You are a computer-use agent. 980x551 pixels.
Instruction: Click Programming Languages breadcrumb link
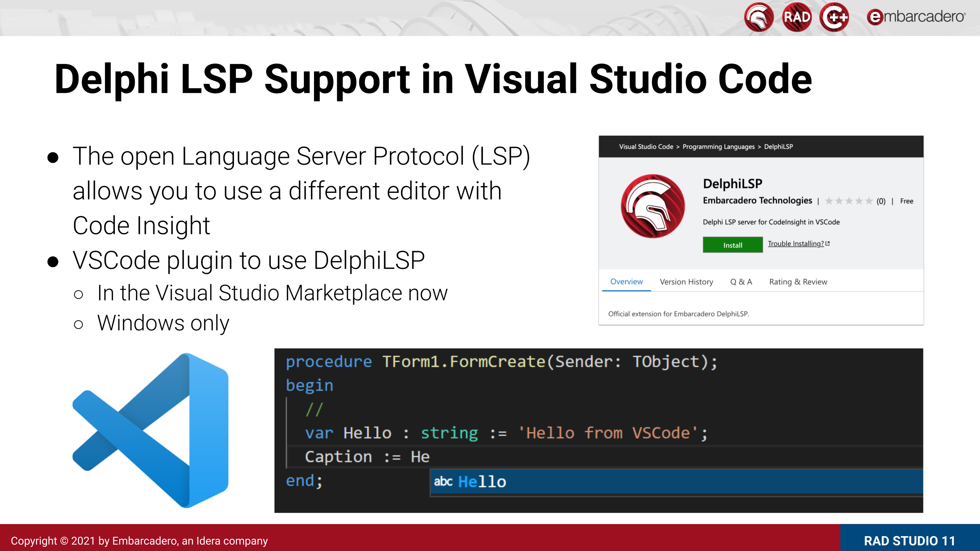pos(718,147)
